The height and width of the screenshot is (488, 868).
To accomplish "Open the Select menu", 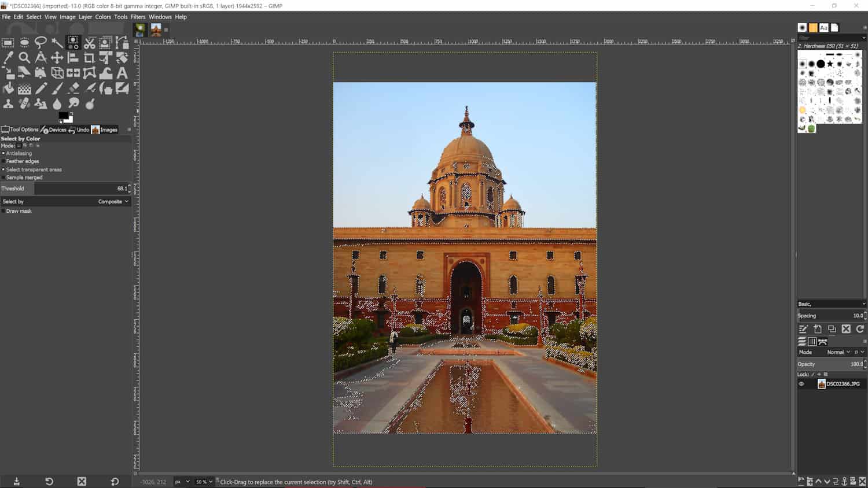I will click(x=34, y=17).
